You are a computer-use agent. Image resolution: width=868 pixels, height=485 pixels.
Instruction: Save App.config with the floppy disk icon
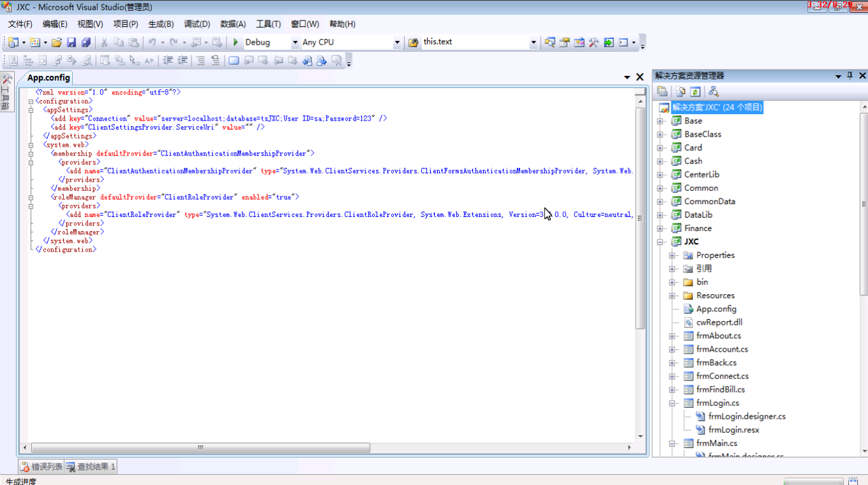pos(71,42)
